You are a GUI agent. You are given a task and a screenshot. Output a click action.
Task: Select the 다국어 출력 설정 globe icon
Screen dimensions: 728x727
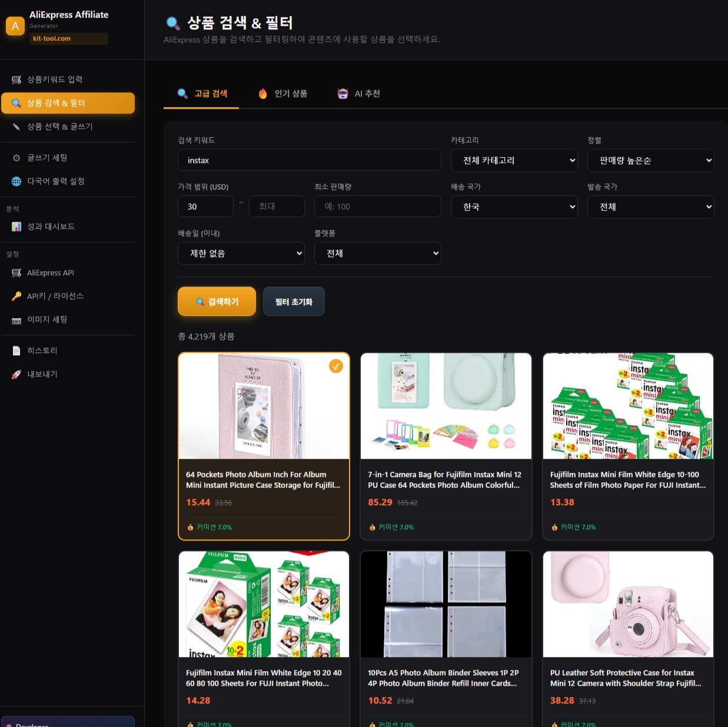(x=16, y=181)
